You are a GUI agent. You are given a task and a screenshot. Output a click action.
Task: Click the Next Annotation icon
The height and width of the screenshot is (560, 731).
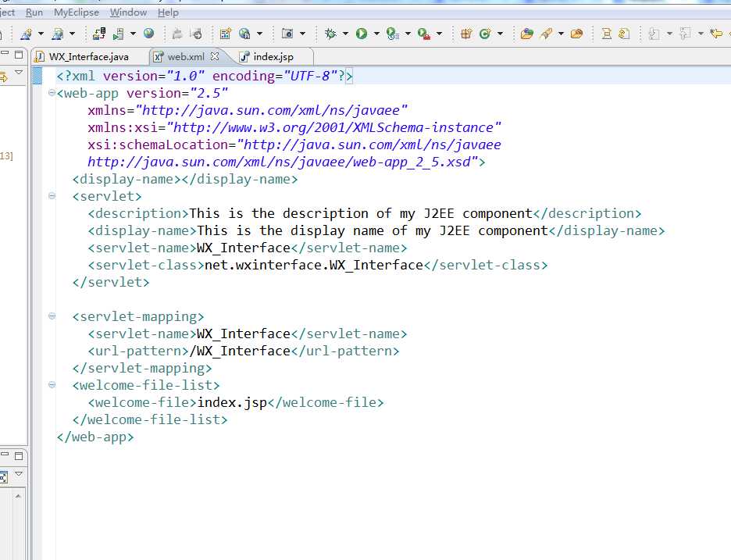654,34
